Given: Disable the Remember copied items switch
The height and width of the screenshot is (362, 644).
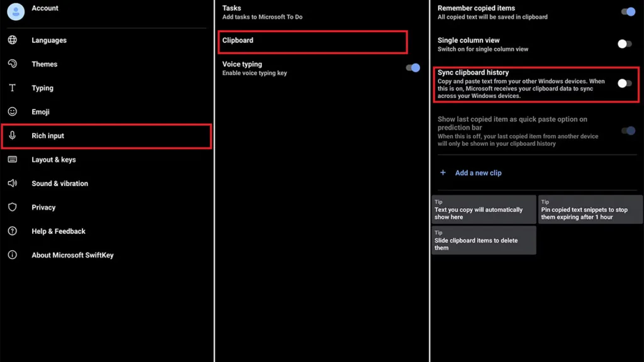Looking at the screenshot, I should click(x=628, y=12).
